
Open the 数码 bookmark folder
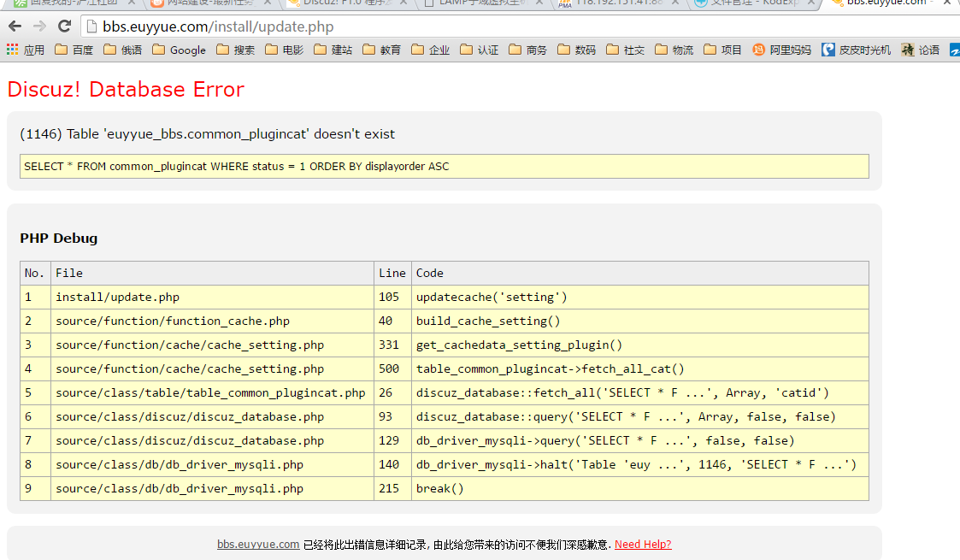pyautogui.click(x=577, y=50)
